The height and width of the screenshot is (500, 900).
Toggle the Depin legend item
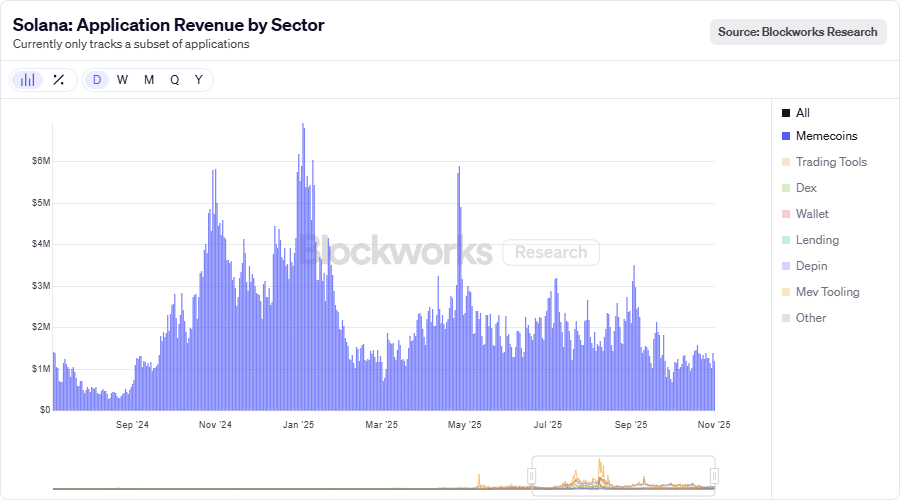[x=811, y=266]
